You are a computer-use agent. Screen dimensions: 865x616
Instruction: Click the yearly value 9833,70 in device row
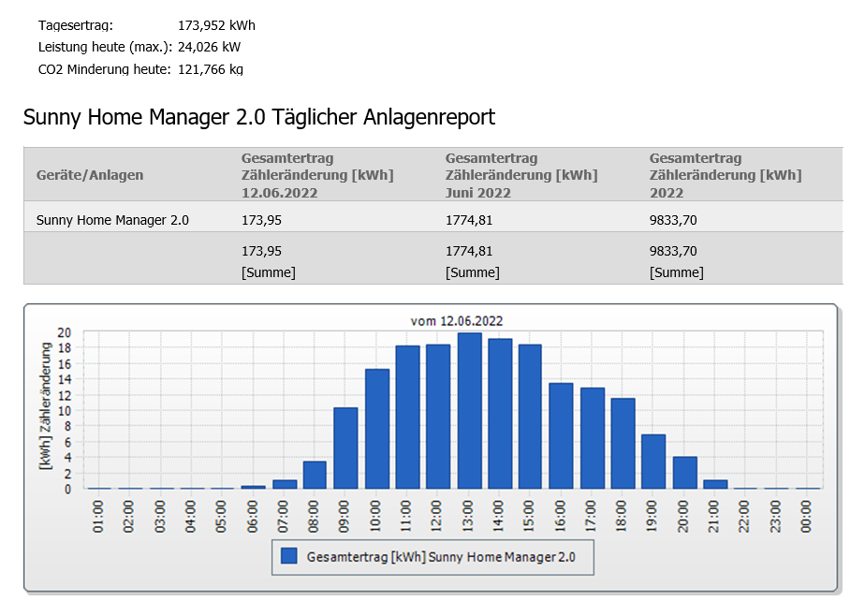point(672,220)
